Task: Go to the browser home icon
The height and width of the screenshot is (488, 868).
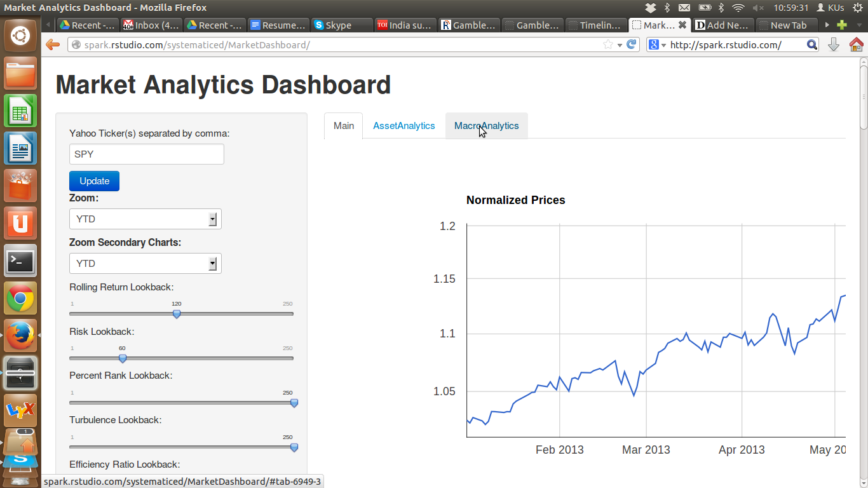Action: 856,44
